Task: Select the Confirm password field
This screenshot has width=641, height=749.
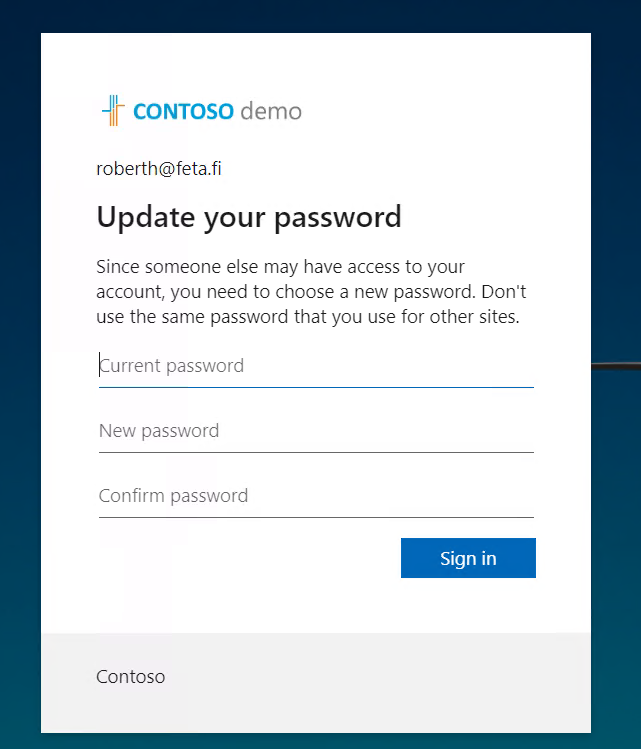Action: [x=316, y=496]
